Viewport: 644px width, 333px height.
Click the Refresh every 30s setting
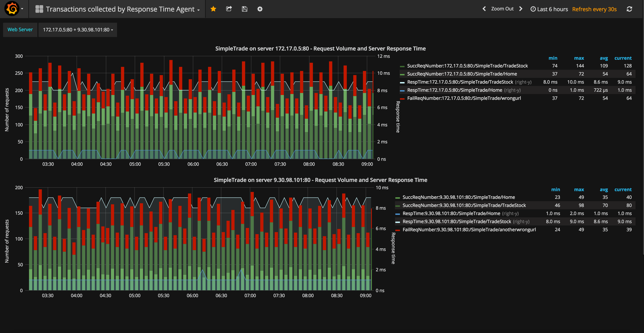point(594,9)
